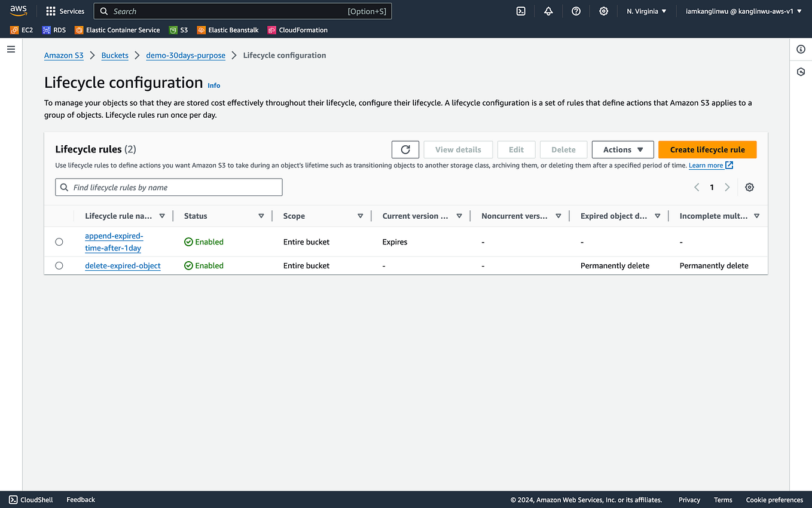Open the settings gear in the top navigation
Screen dimensions: 812x508
pos(603,11)
